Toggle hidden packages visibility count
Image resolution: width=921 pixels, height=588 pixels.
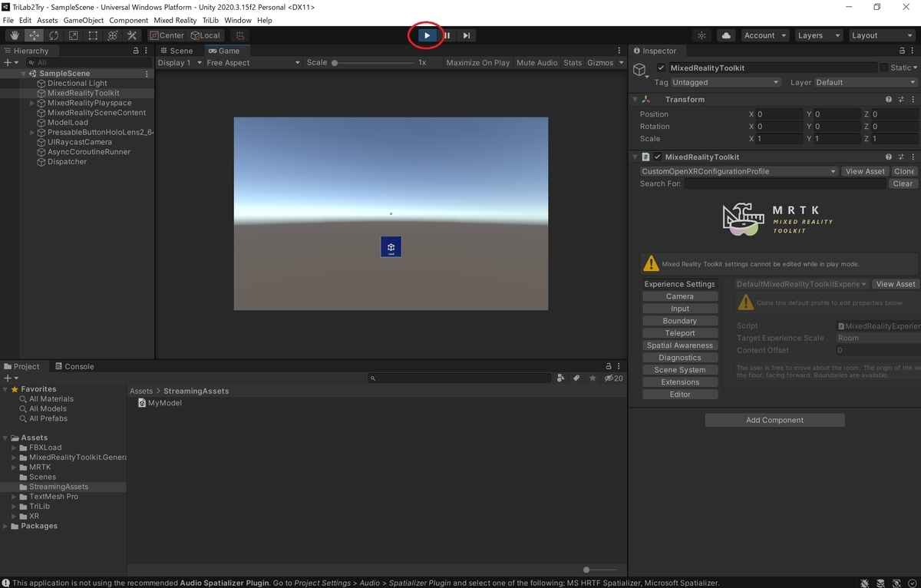(x=613, y=378)
